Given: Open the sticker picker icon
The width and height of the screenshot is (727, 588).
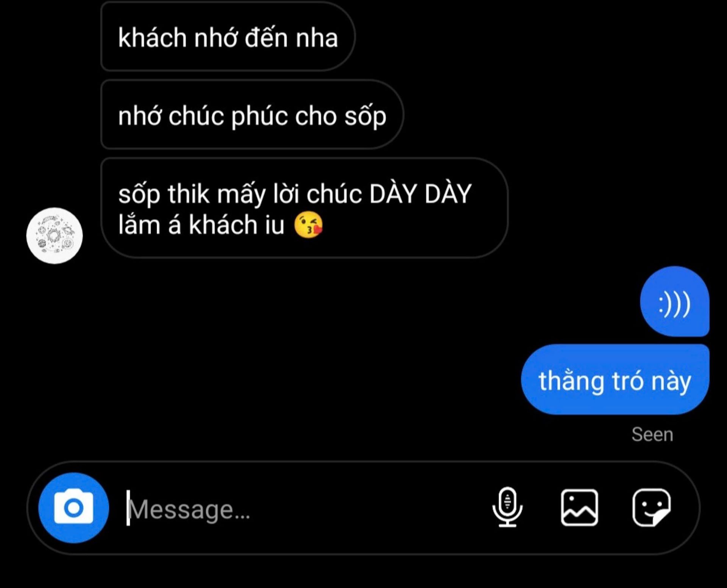Looking at the screenshot, I should (x=651, y=507).
